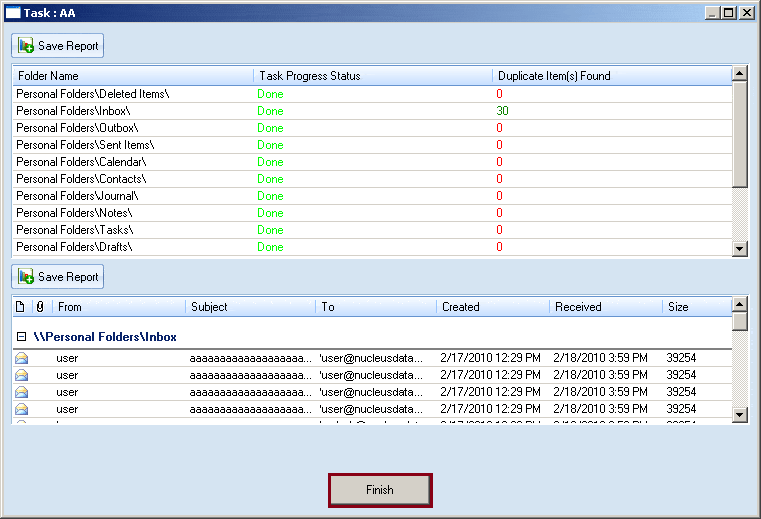Click first email envelope icon in list
Image resolution: width=761 pixels, height=519 pixels.
(x=22, y=358)
